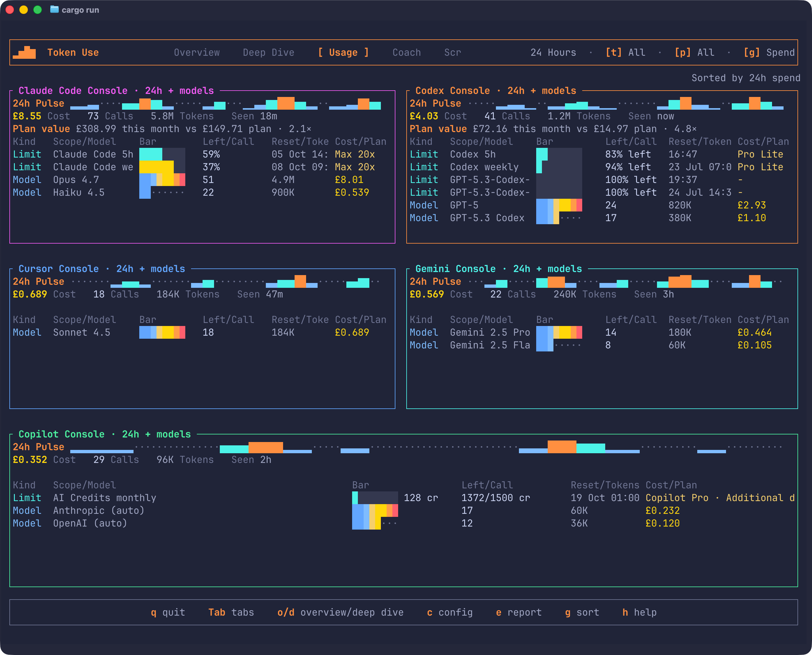Click the Codex Console panel title
Screen dimensions: 812x655
click(x=495, y=91)
